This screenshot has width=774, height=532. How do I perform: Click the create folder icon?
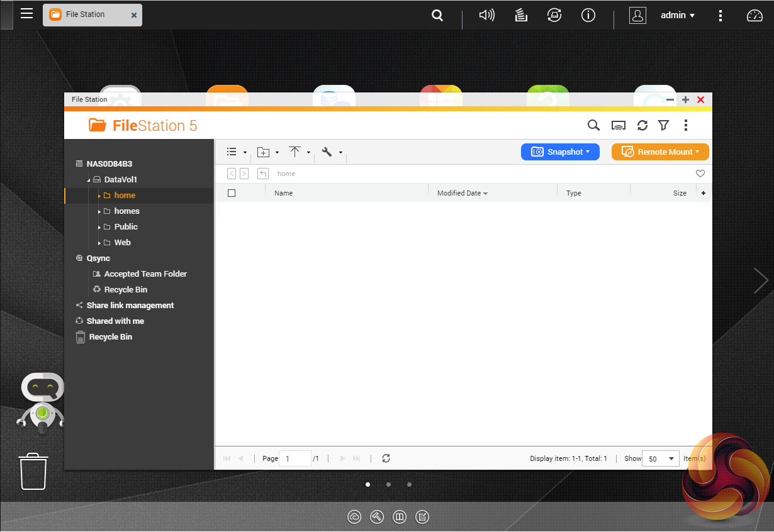(x=264, y=152)
